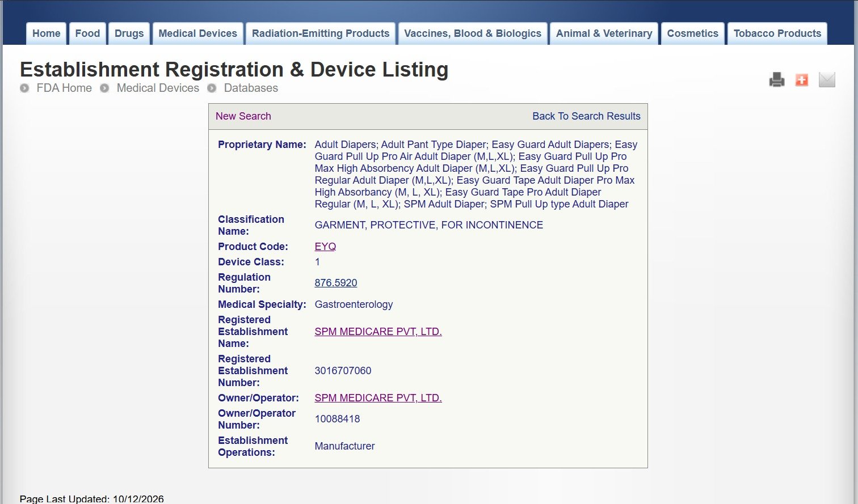Click the Device Class label

(251, 262)
